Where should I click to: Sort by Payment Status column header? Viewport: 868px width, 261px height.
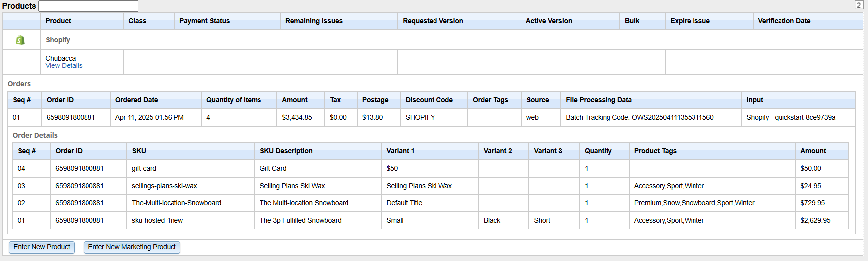tap(204, 21)
